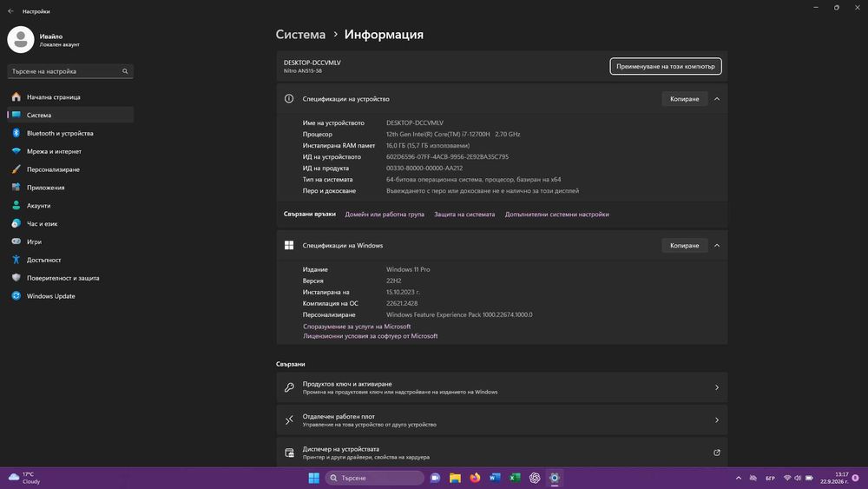
Task: Click key icon of Продуктов ключ row
Action: 289,387
